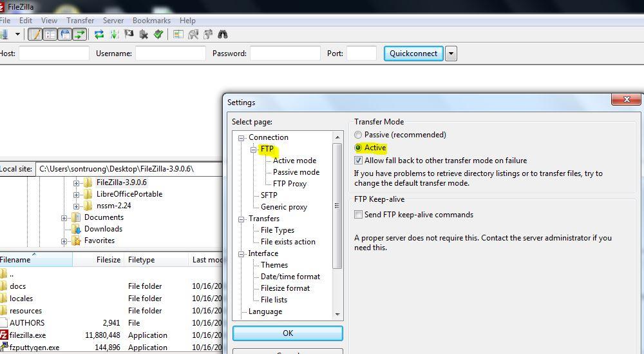Open the File menu
The height and width of the screenshot is (354, 644).
[x=5, y=20]
